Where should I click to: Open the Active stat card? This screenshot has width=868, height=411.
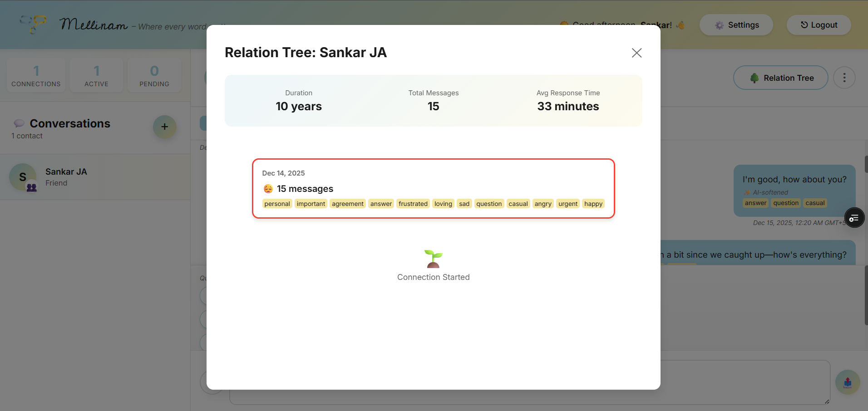[x=96, y=75]
